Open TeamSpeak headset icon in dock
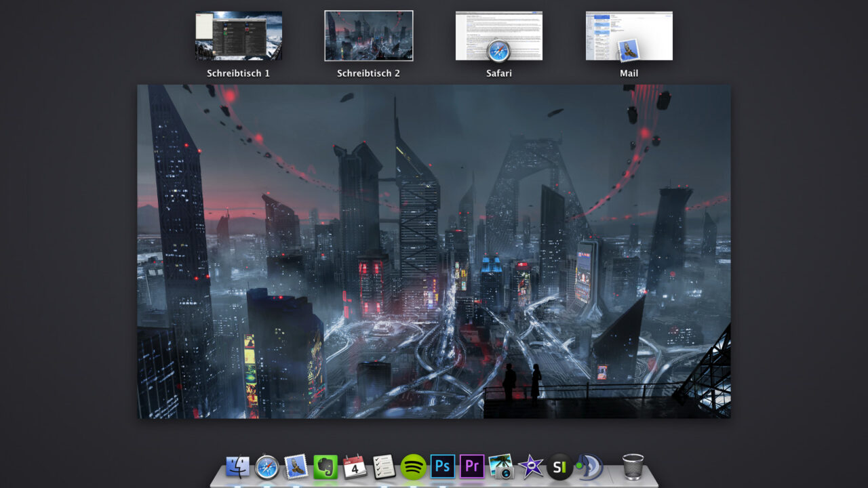868x488 pixels. click(x=588, y=467)
